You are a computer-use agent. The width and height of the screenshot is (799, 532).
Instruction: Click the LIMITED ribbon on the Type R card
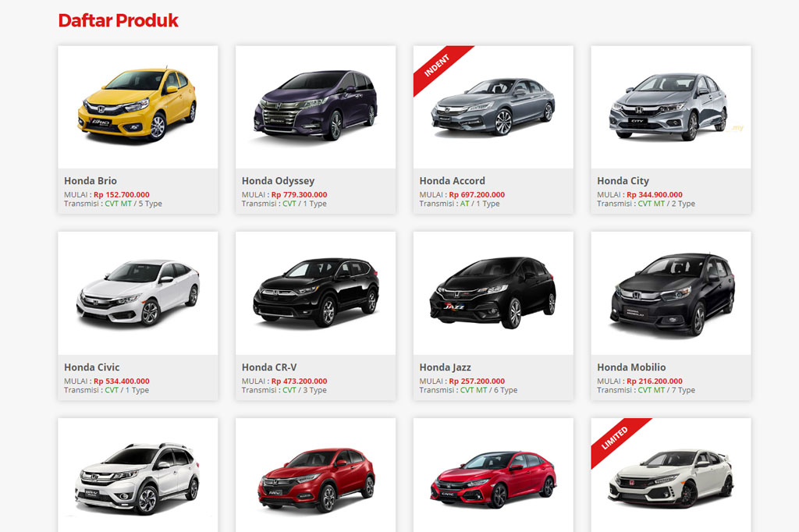tap(619, 442)
